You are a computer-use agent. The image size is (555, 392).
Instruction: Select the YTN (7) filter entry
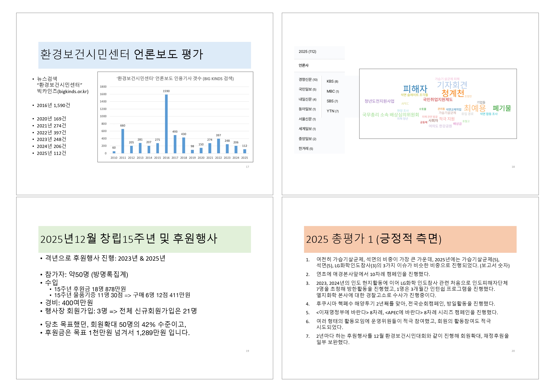[332, 111]
